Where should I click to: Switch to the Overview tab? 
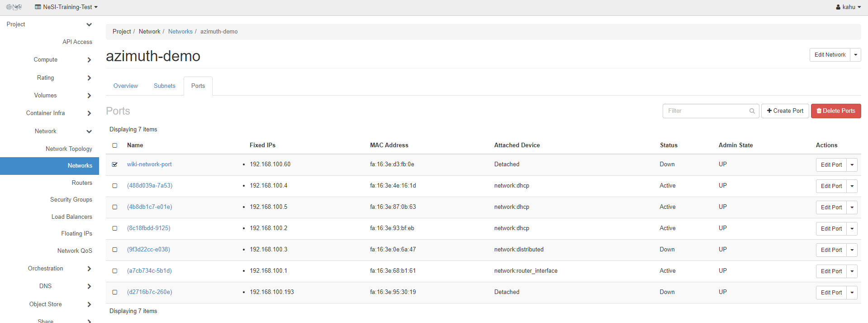tap(126, 86)
